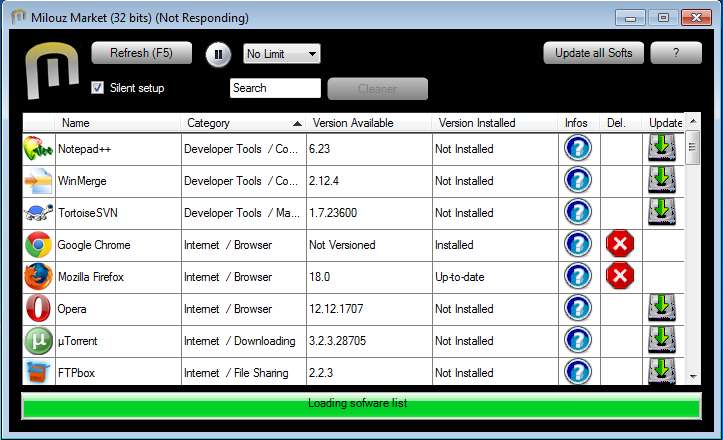The image size is (723, 440).
Task: Click the Version Installed column header
Action: 495,123
